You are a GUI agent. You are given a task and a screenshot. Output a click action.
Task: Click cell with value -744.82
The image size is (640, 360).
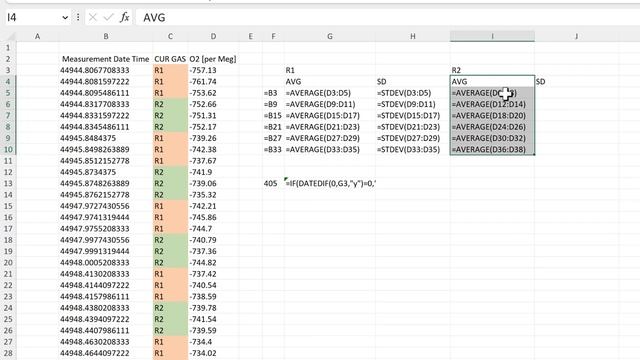coord(213,262)
